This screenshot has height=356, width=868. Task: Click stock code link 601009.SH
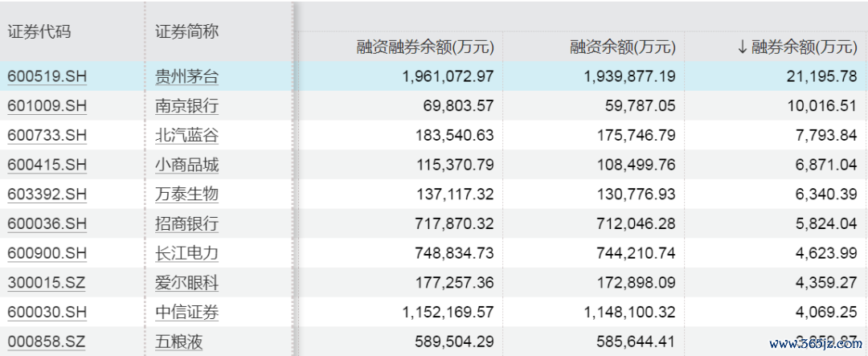pyautogui.click(x=47, y=106)
